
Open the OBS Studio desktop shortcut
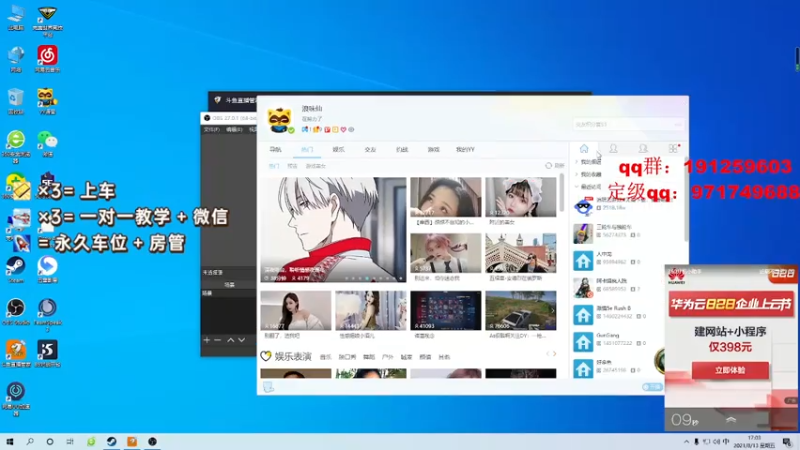tap(16, 311)
